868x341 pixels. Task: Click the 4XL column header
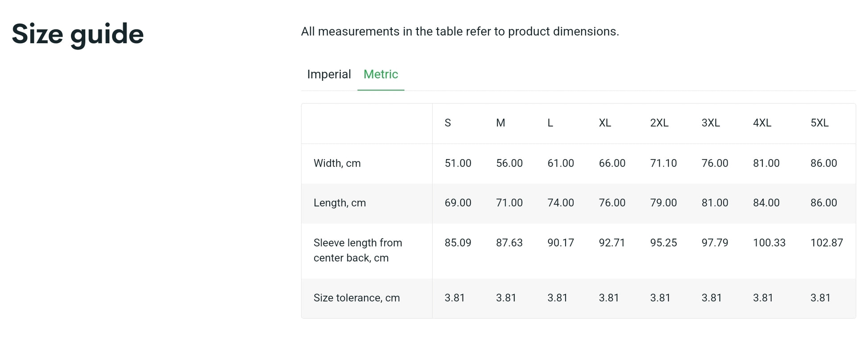762,123
